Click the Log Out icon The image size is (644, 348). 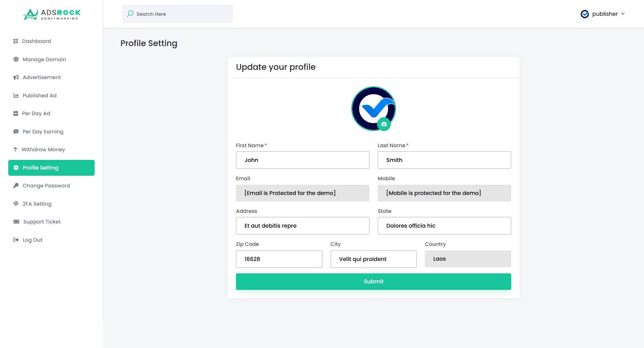pos(16,240)
